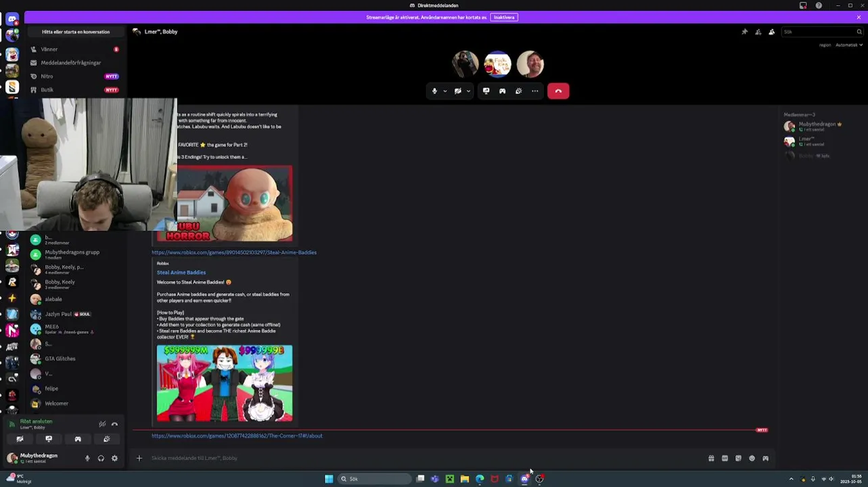
Task: Open Steal Anime Baddies embed image
Action: (x=225, y=384)
